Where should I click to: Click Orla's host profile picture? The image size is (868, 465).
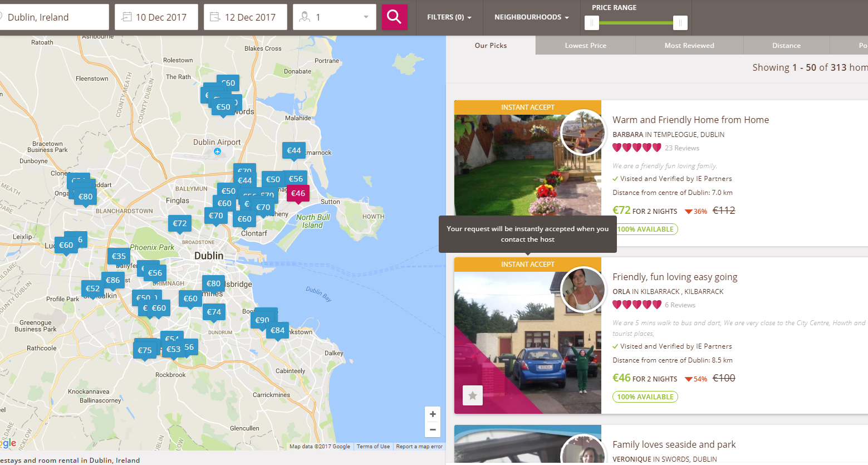tap(583, 290)
